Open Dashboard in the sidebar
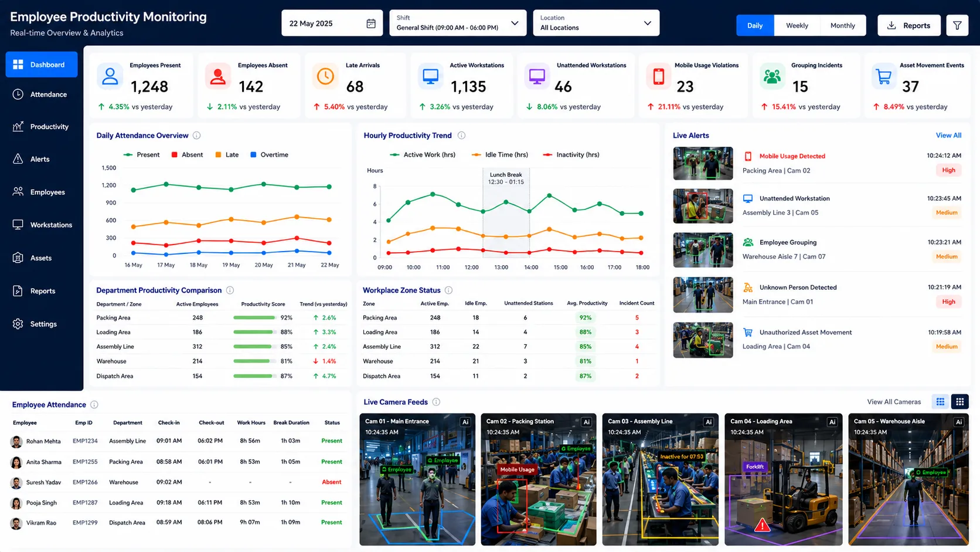The height and width of the screenshot is (552, 980). pos(42,65)
